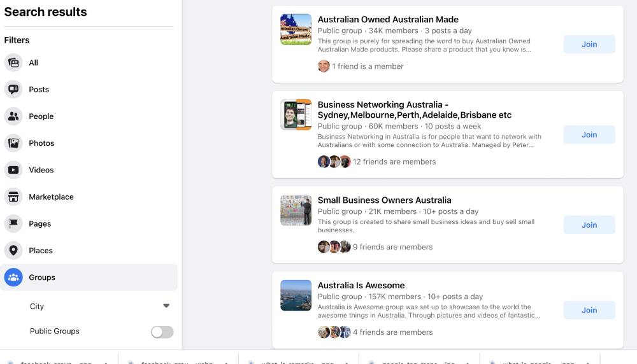The image size is (637, 364).
Task: Click the Filters heading
Action: (x=17, y=40)
